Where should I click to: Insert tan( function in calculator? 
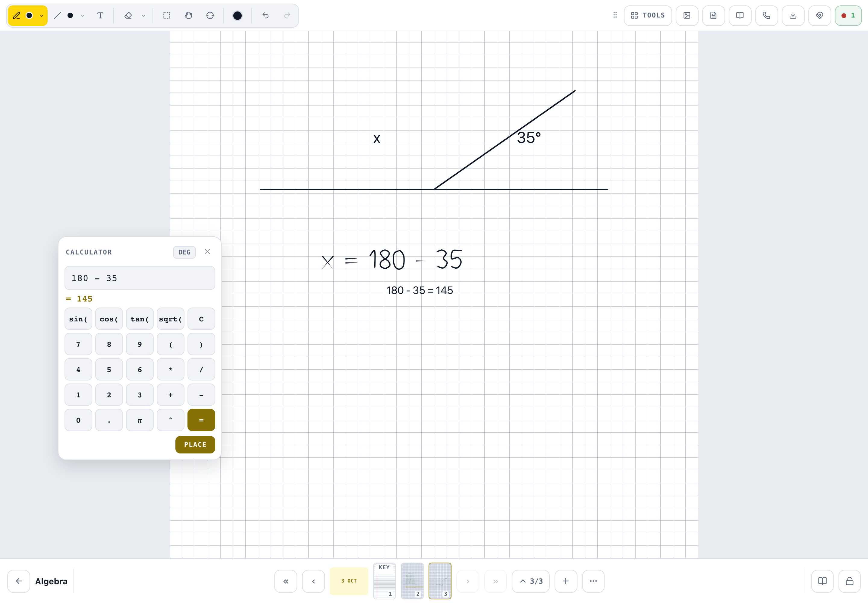coord(140,319)
